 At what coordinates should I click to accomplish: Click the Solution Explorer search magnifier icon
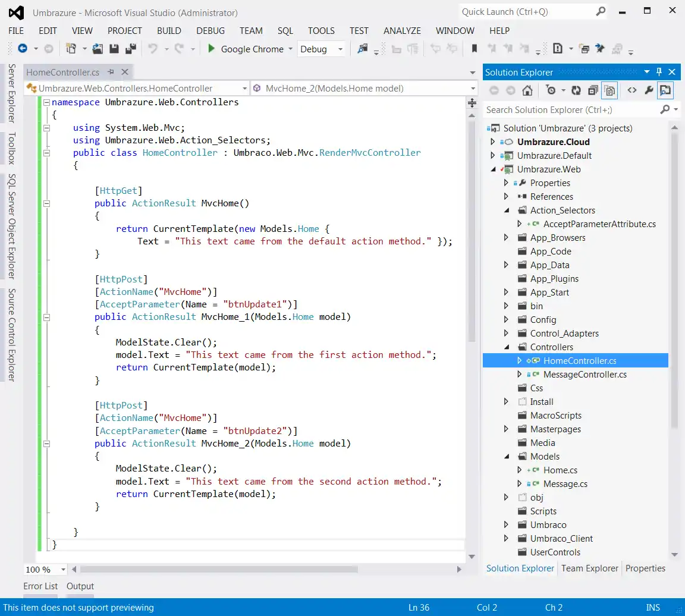pos(665,109)
